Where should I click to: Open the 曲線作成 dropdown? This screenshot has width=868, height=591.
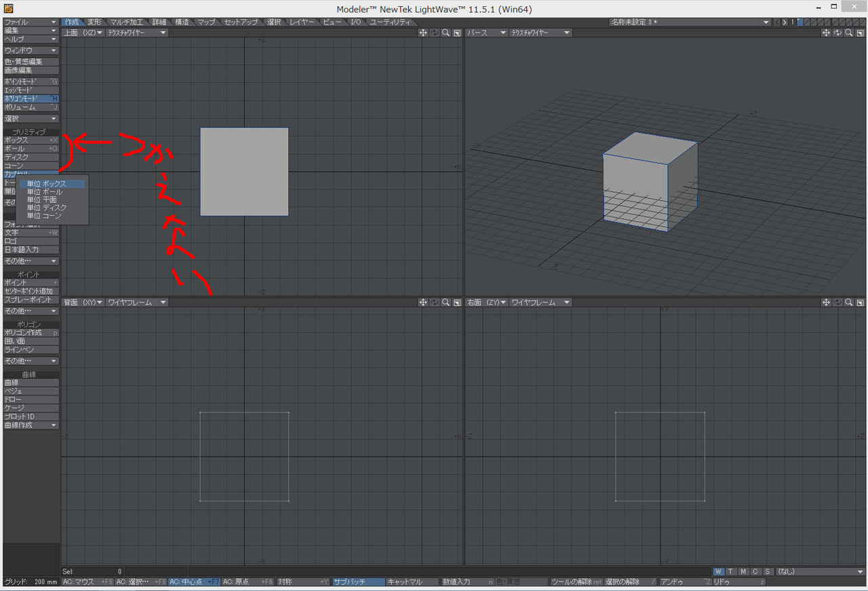[31, 425]
